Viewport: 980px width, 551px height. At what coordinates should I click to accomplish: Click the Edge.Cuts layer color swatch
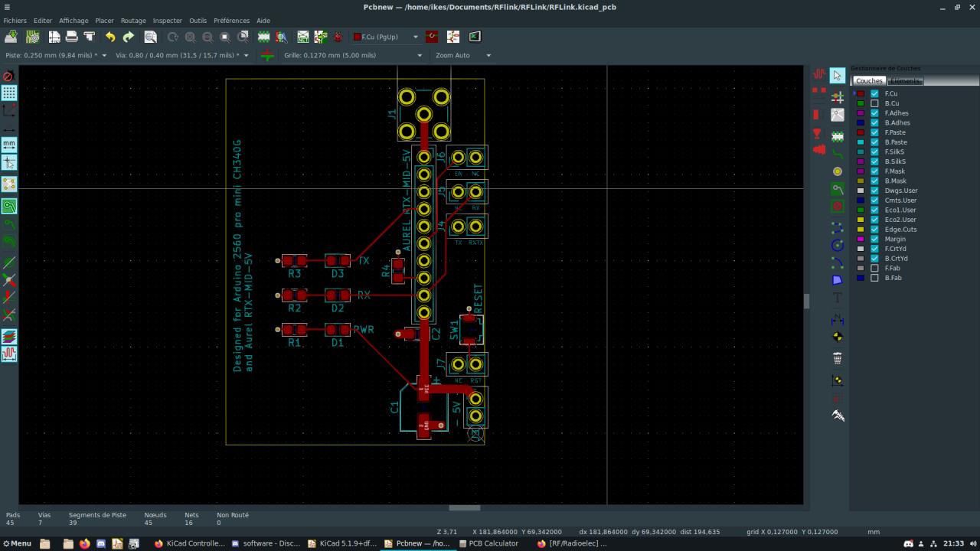861,230
